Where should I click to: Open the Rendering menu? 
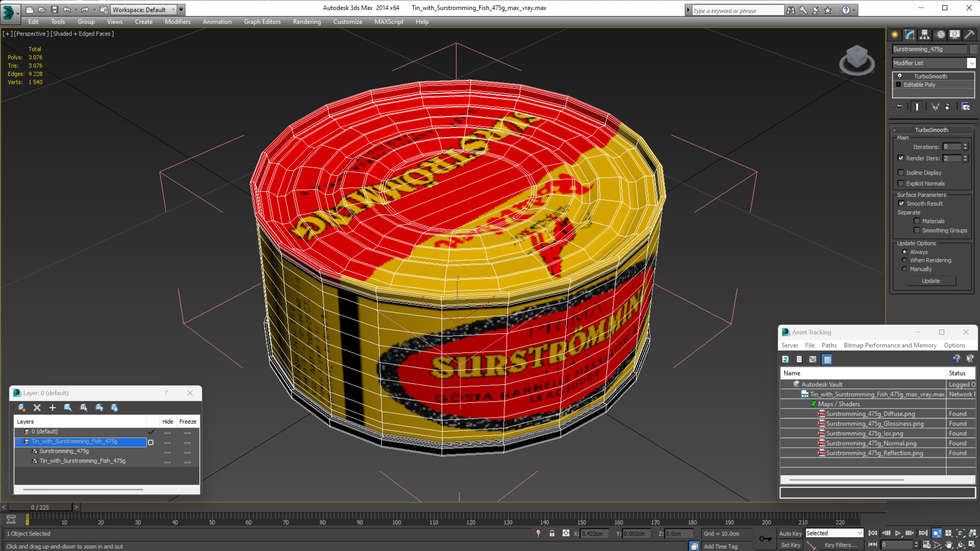click(x=307, y=22)
